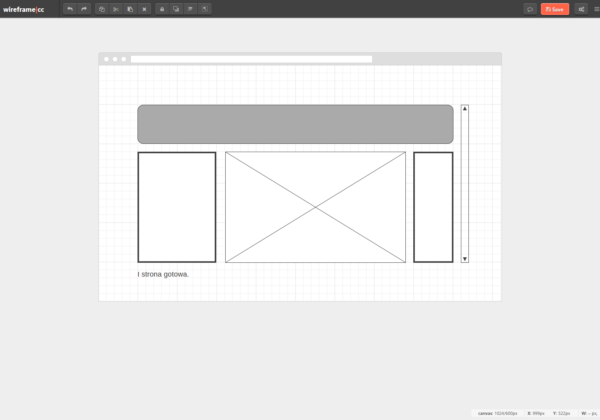The height and width of the screenshot is (420, 600).
Task: Select the gray rounded header rectangle
Action: [295, 124]
